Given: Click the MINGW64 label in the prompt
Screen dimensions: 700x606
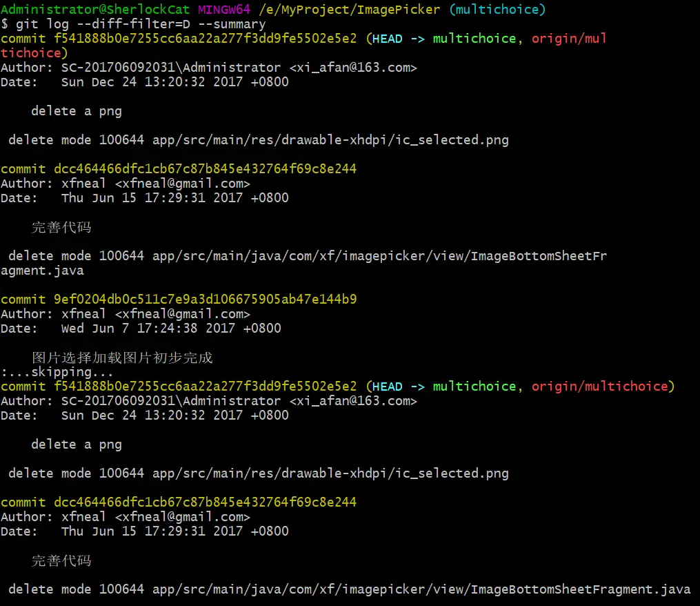Looking at the screenshot, I should tap(224, 10).
